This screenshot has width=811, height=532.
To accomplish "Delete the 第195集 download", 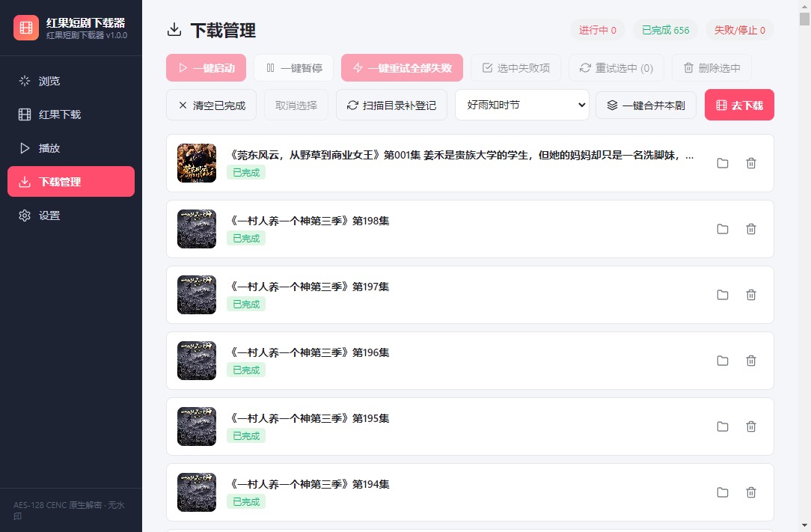I will point(751,426).
